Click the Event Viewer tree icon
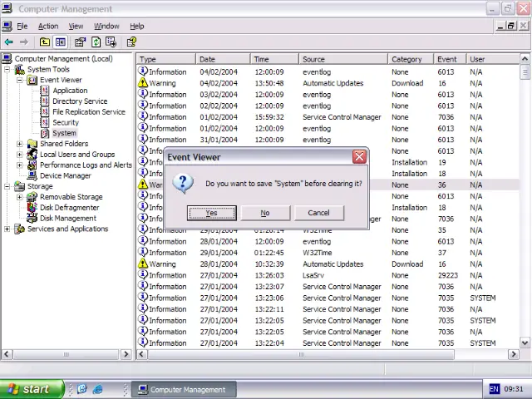 [32, 80]
